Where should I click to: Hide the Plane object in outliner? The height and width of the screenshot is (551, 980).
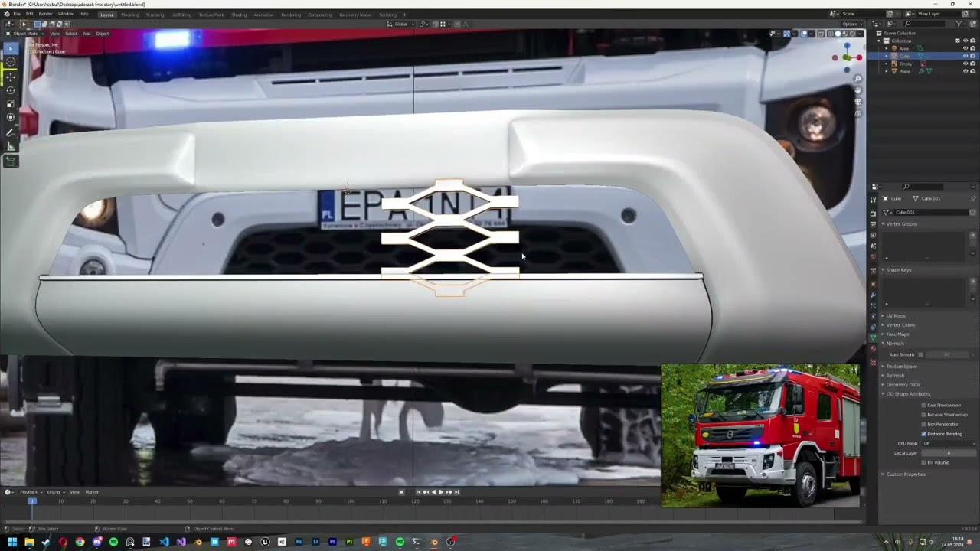[965, 71]
